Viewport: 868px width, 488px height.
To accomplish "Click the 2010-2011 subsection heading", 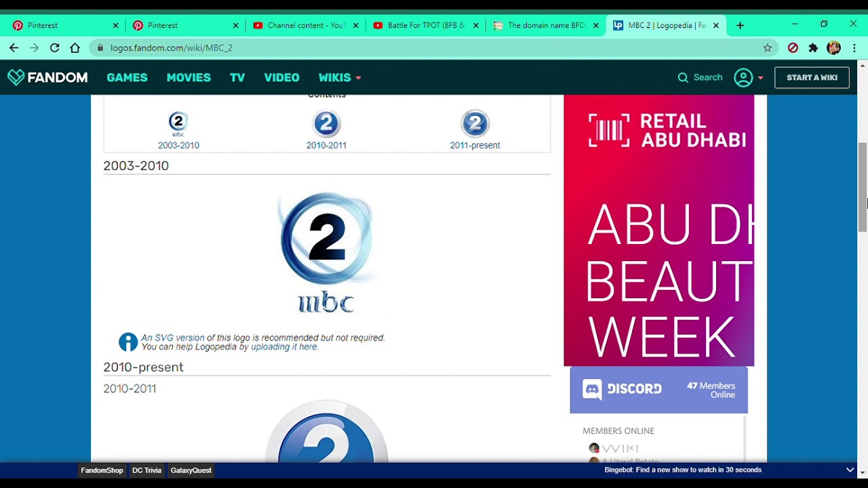I will point(130,388).
